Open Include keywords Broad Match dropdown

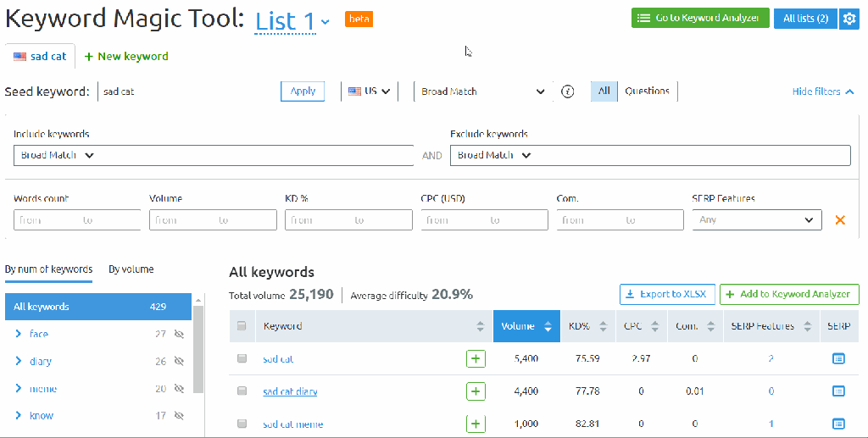pyautogui.click(x=58, y=155)
